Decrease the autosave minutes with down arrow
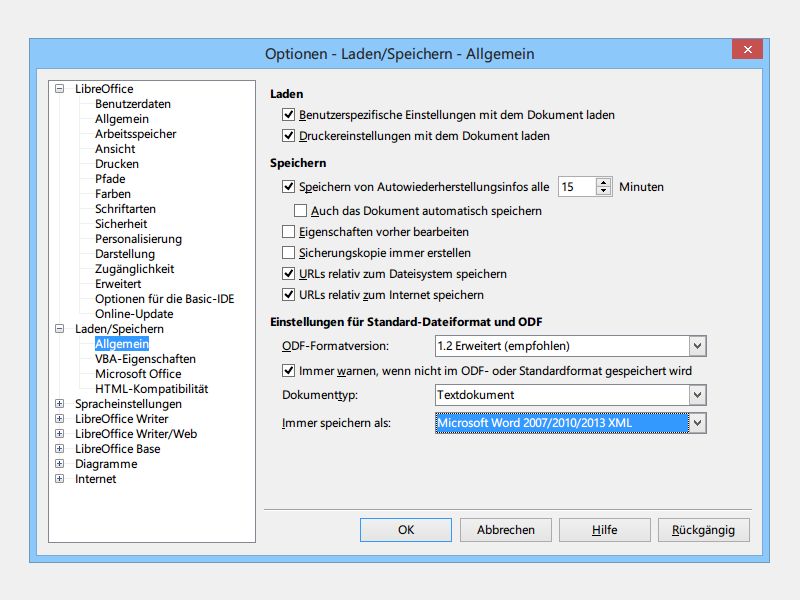800x600 pixels. 603,191
